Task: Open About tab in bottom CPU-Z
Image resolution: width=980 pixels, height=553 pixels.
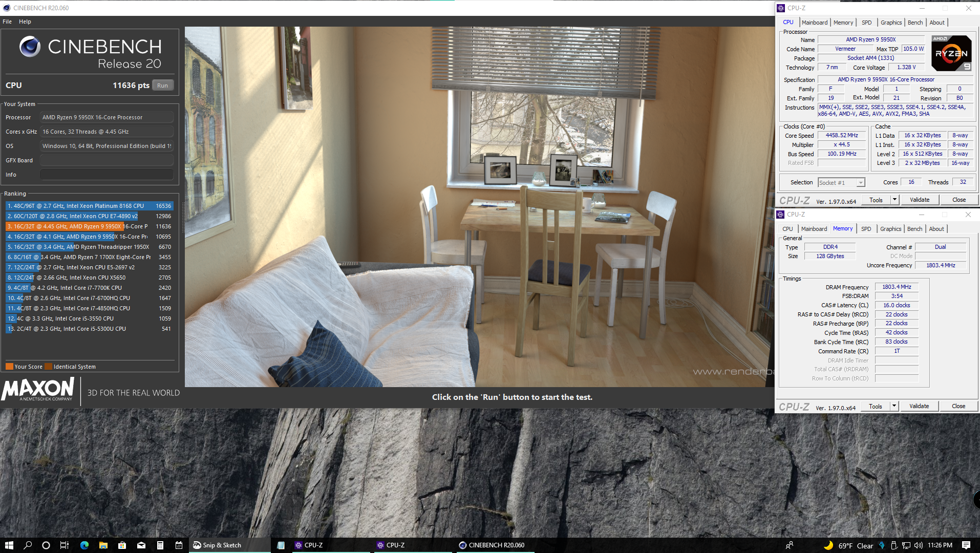Action: coord(936,229)
